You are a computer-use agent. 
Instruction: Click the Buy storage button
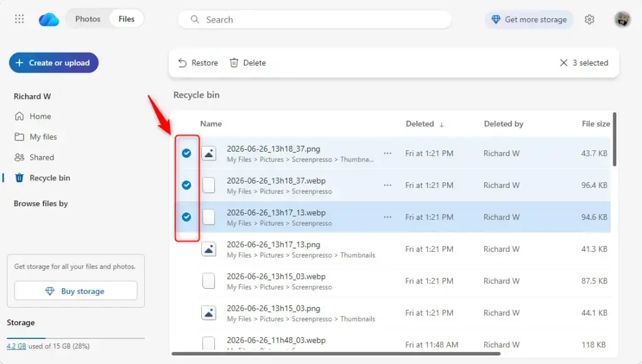pyautogui.click(x=76, y=291)
